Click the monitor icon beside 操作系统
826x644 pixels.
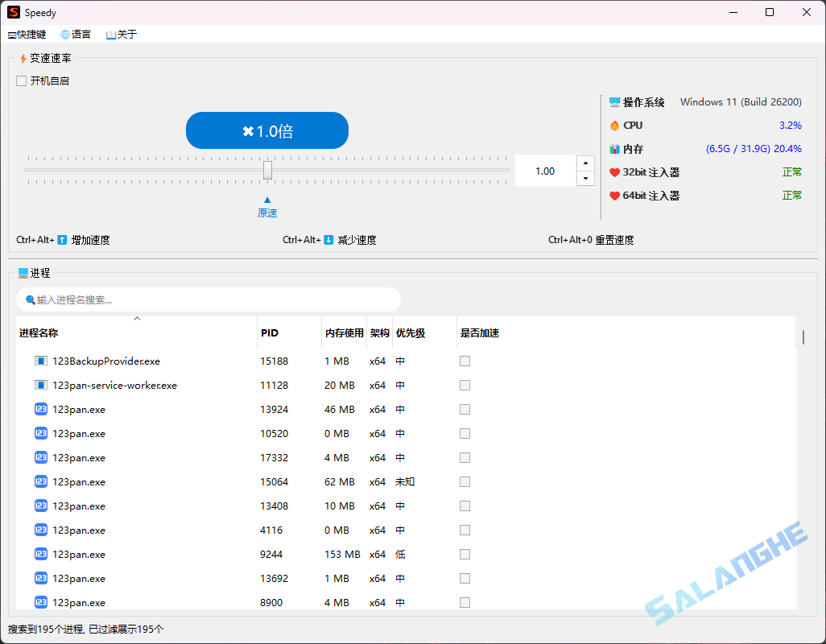pyautogui.click(x=615, y=101)
